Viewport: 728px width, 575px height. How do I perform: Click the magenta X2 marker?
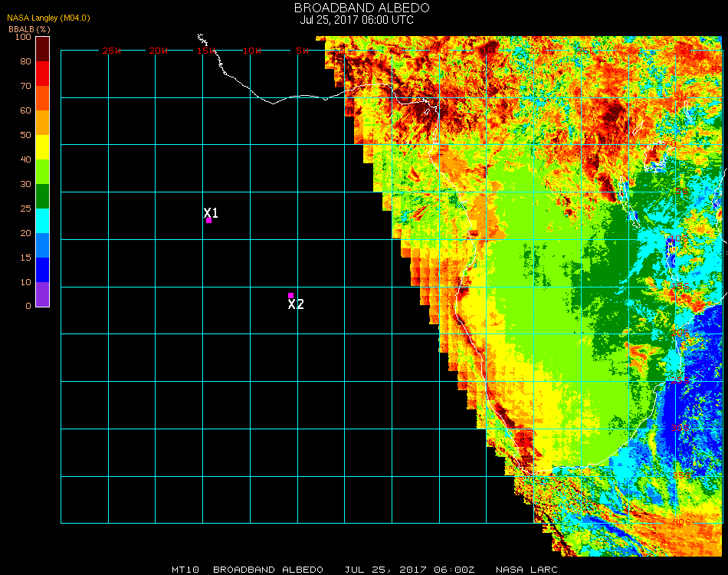pyautogui.click(x=290, y=295)
